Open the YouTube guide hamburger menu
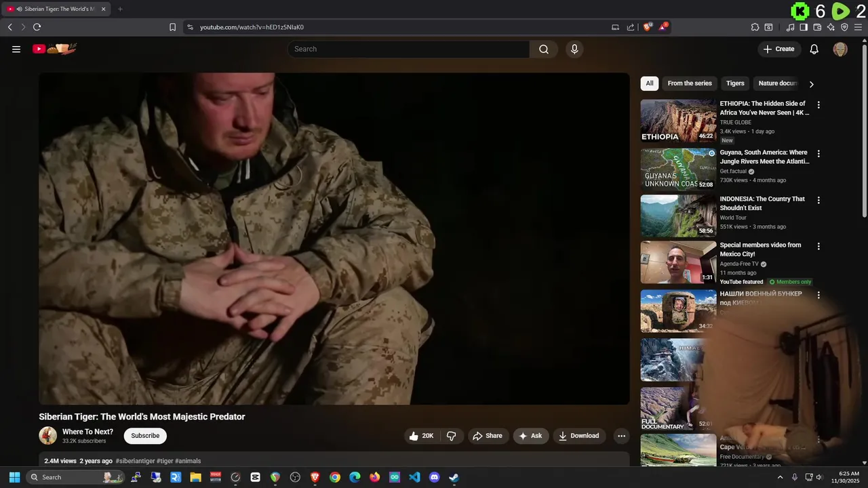Image resolution: width=868 pixels, height=488 pixels. pos(16,49)
